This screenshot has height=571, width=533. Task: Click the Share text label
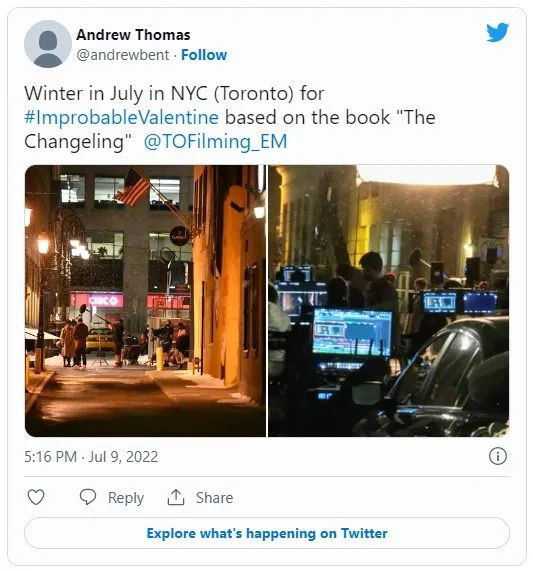(x=214, y=497)
